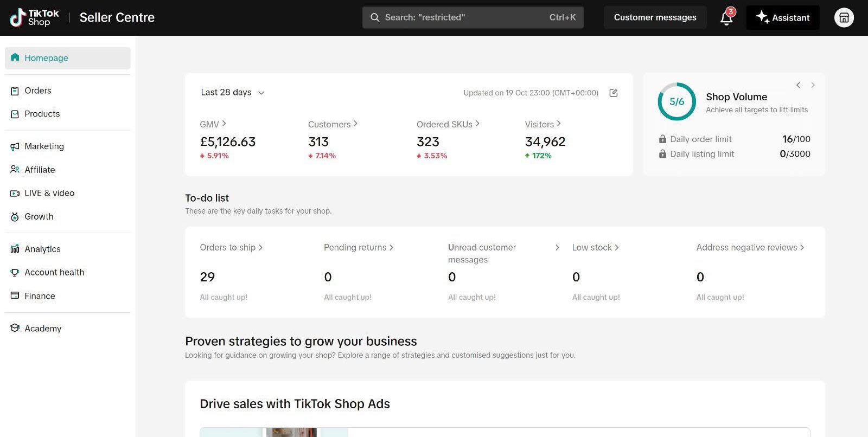This screenshot has width=868, height=437.
Task: Click the TikTok Shop logo
Action: click(34, 18)
